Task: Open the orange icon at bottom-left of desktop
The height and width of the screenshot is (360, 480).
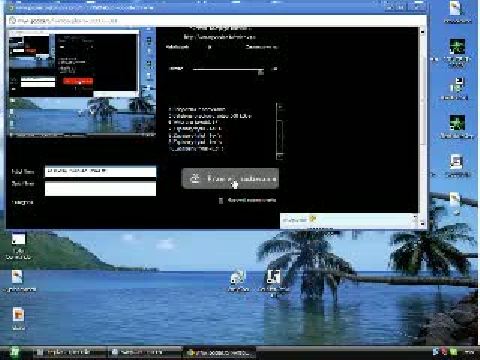Action: pos(18,315)
